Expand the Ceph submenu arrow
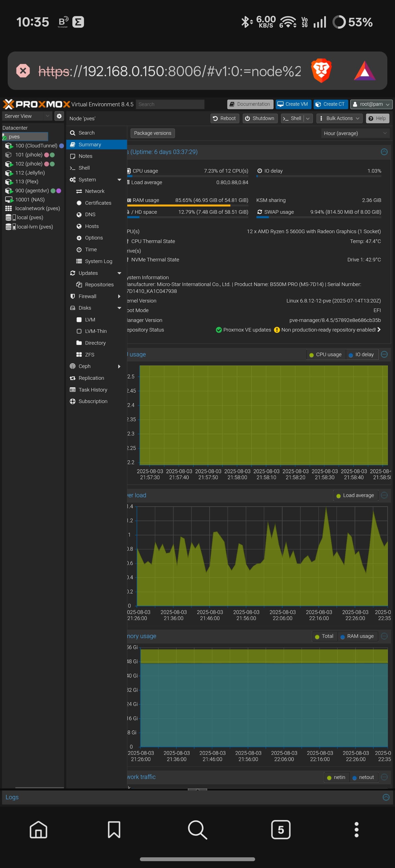The height and width of the screenshot is (868, 395). [119, 366]
